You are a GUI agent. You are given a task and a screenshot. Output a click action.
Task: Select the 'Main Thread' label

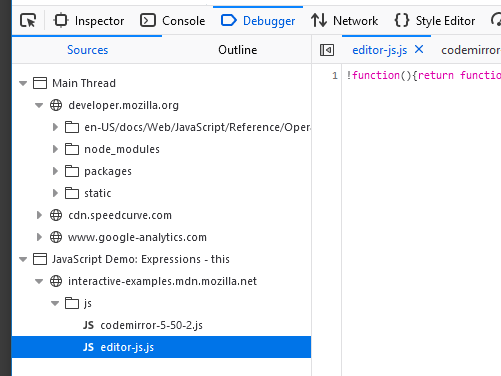click(84, 83)
